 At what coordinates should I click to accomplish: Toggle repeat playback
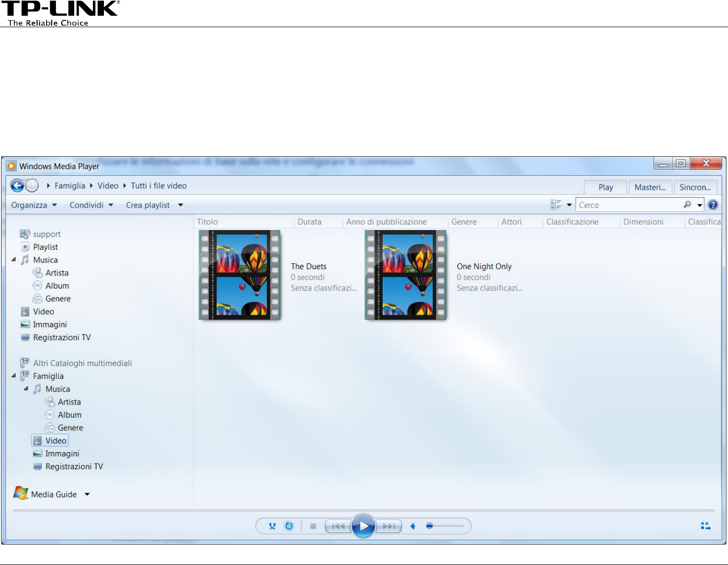tap(289, 526)
